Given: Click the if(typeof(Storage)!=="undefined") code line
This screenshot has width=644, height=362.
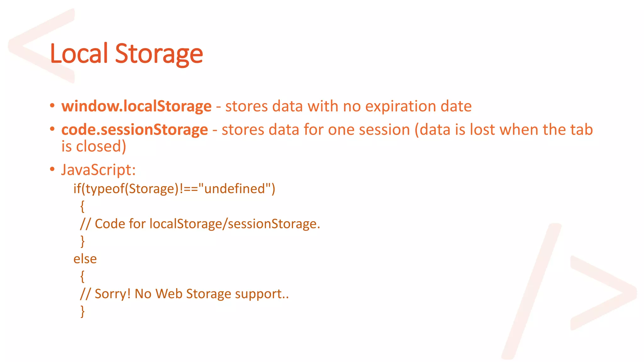Looking at the screenshot, I should [x=174, y=189].
